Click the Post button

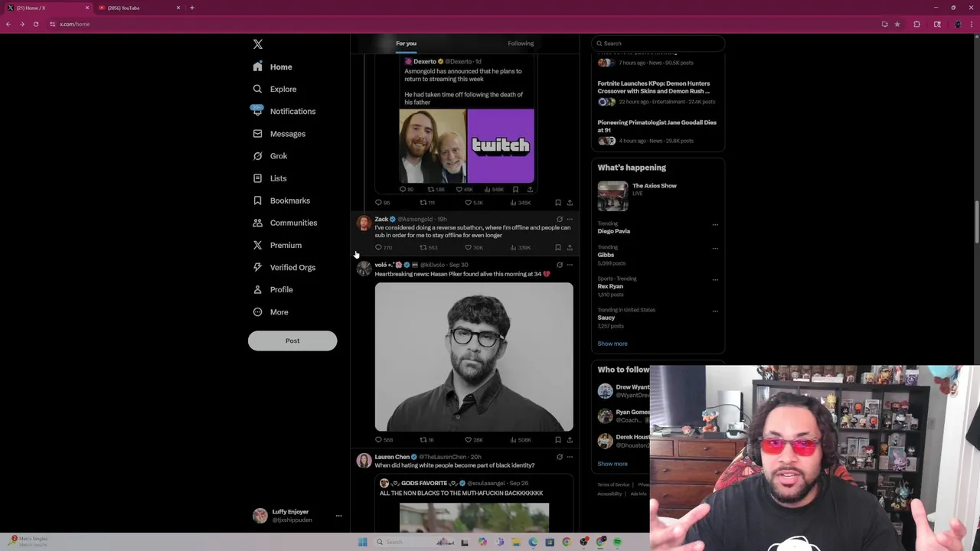click(292, 341)
